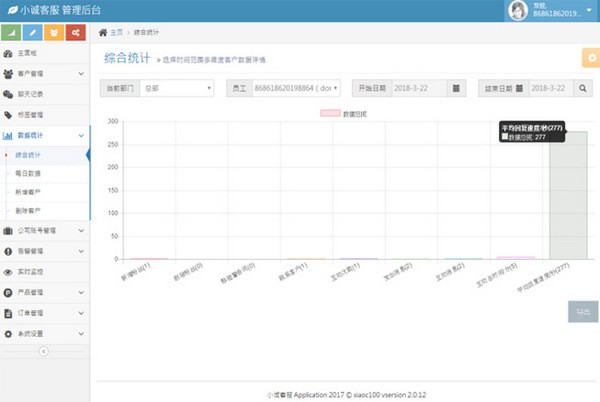The image size is (600, 402).
Task: Click the 导出 export button
Action: click(x=583, y=312)
